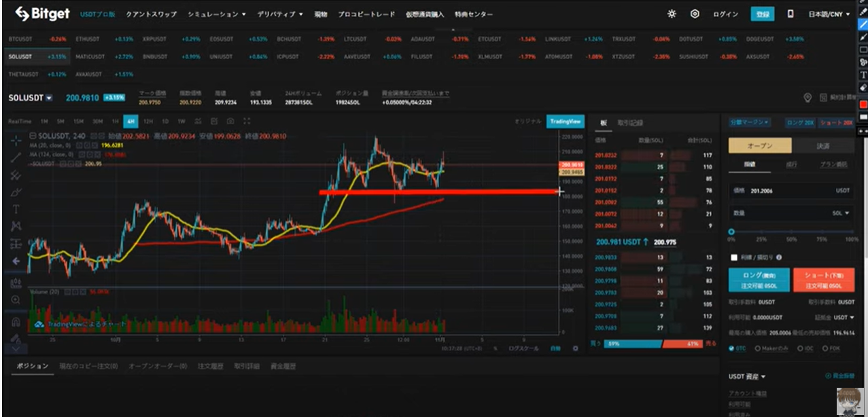Click the chart camera snapshot icon
The image size is (868, 417).
(x=230, y=121)
